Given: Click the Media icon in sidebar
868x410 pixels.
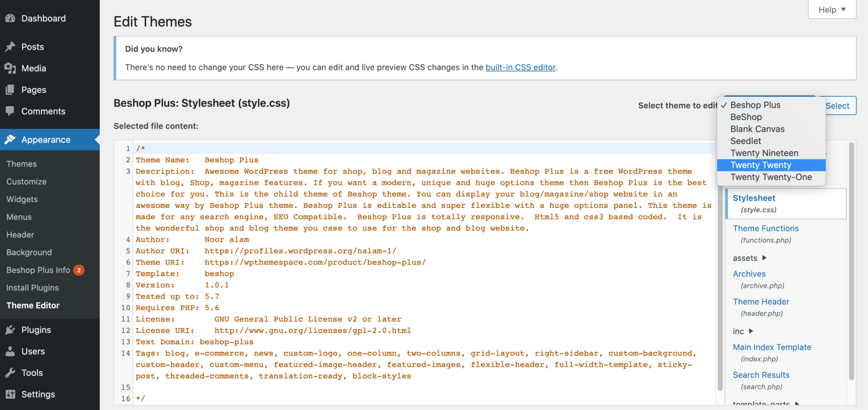Looking at the screenshot, I should point(10,68).
